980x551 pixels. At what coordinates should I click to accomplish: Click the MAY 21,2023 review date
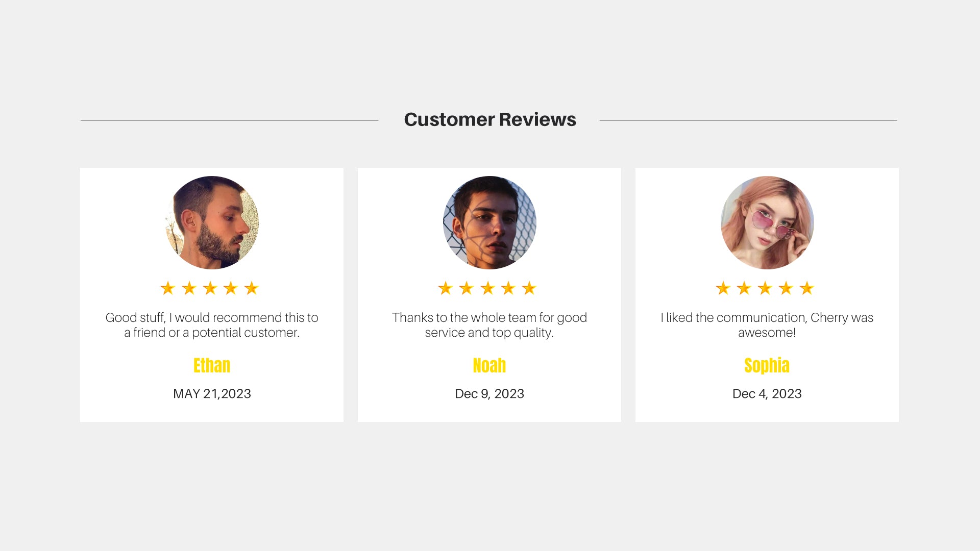coord(212,394)
